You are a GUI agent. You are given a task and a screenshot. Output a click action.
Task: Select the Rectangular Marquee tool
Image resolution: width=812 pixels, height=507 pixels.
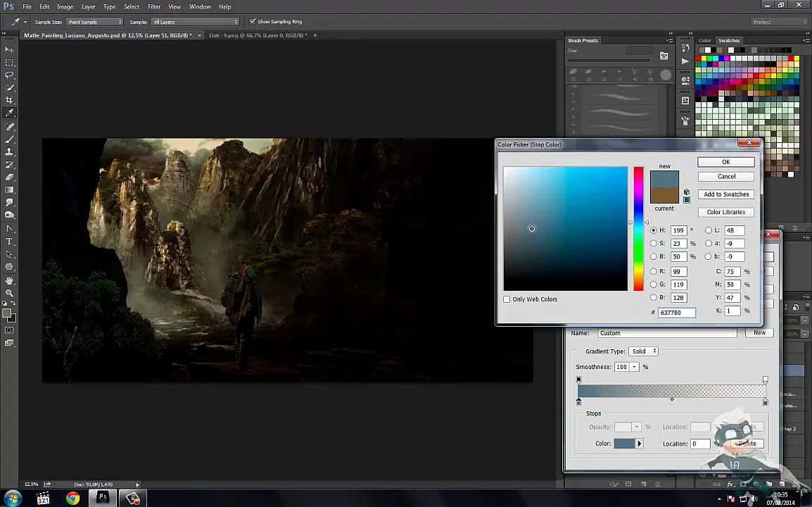[x=9, y=62]
